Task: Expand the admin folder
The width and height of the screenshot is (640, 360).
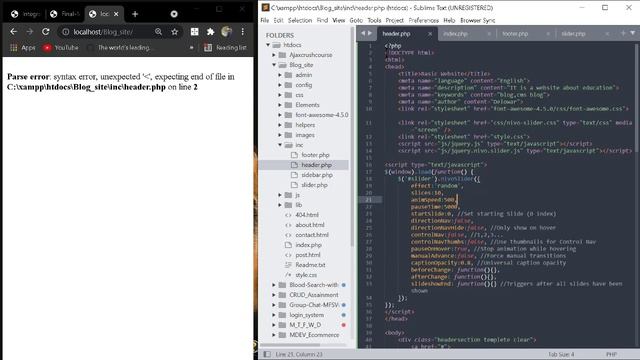Action: (280, 75)
